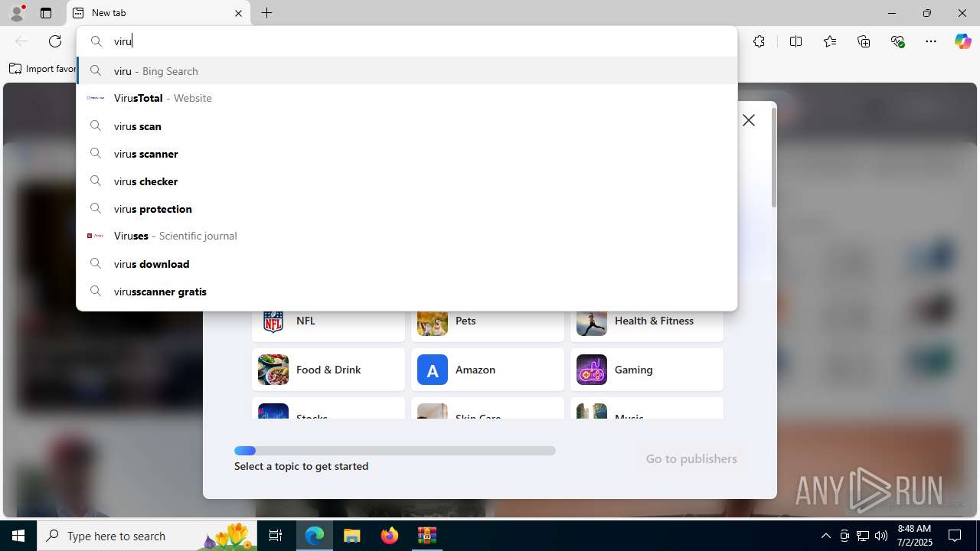Select the Amazon topic card
The height and width of the screenshot is (551, 980).
488,370
